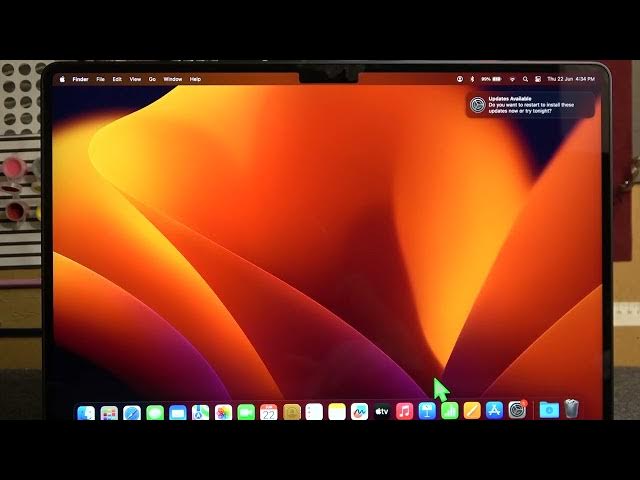Open Finder from the Dock

pyautogui.click(x=86, y=412)
